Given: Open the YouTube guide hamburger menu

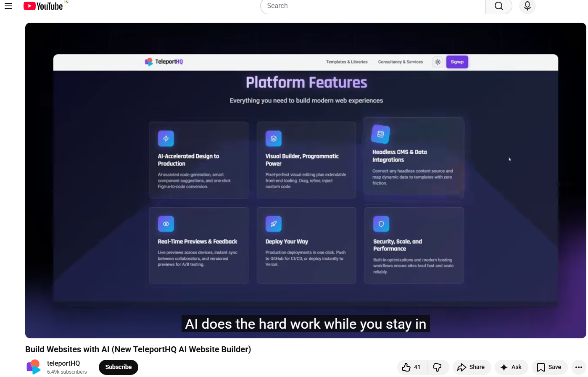Looking at the screenshot, I should point(8,6).
